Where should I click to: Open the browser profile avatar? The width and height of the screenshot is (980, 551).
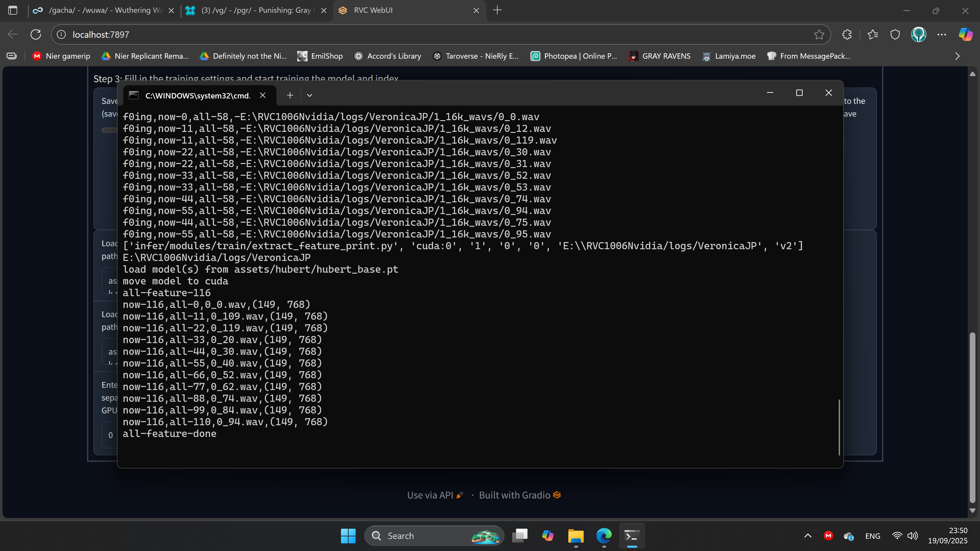918,35
